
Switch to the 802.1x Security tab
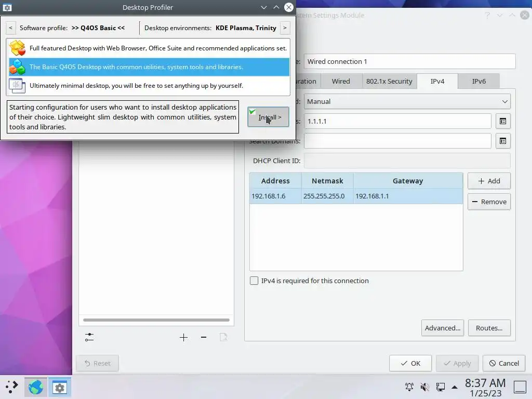click(389, 82)
